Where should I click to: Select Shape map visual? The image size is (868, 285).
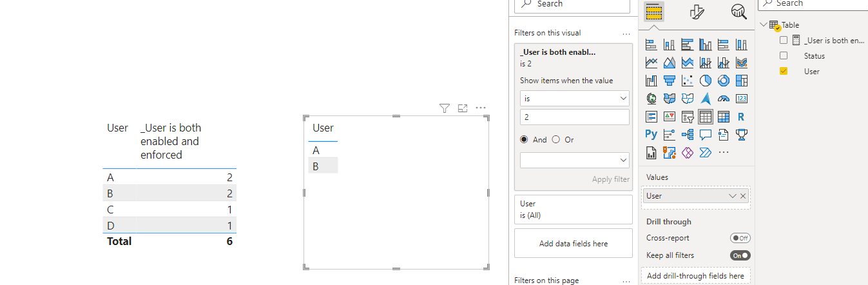(x=688, y=99)
